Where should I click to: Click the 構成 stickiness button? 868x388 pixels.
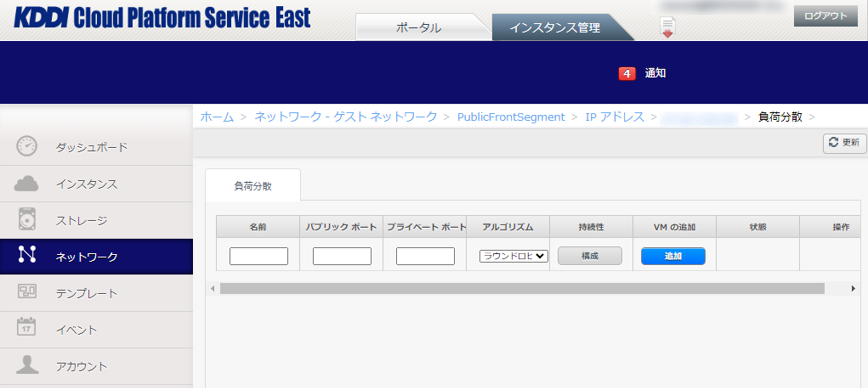click(590, 256)
